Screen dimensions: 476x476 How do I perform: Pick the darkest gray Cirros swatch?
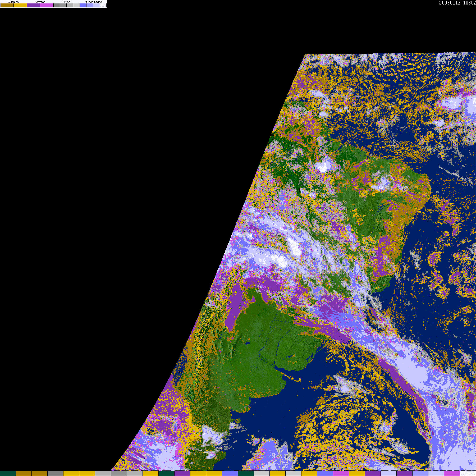pyautogui.click(x=57, y=5)
